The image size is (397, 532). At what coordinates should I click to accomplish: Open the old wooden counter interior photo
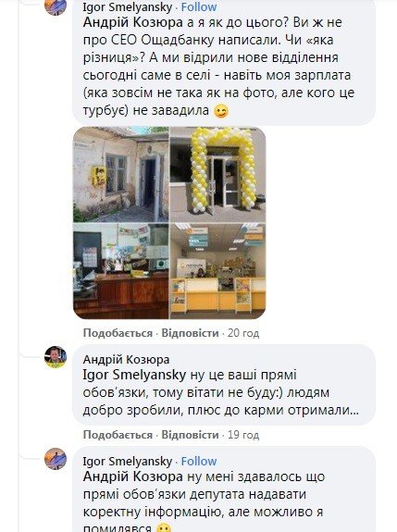pos(121,271)
